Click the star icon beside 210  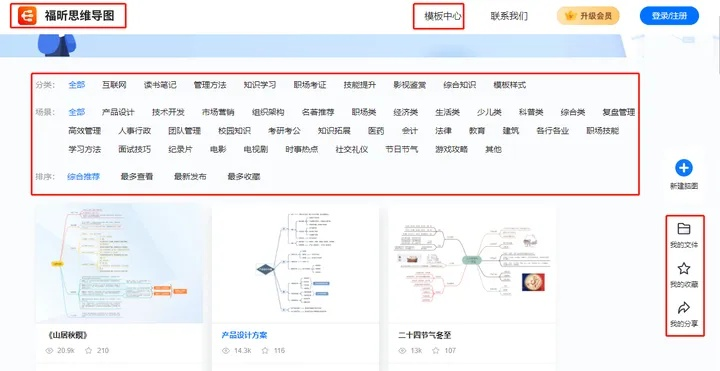pos(89,351)
